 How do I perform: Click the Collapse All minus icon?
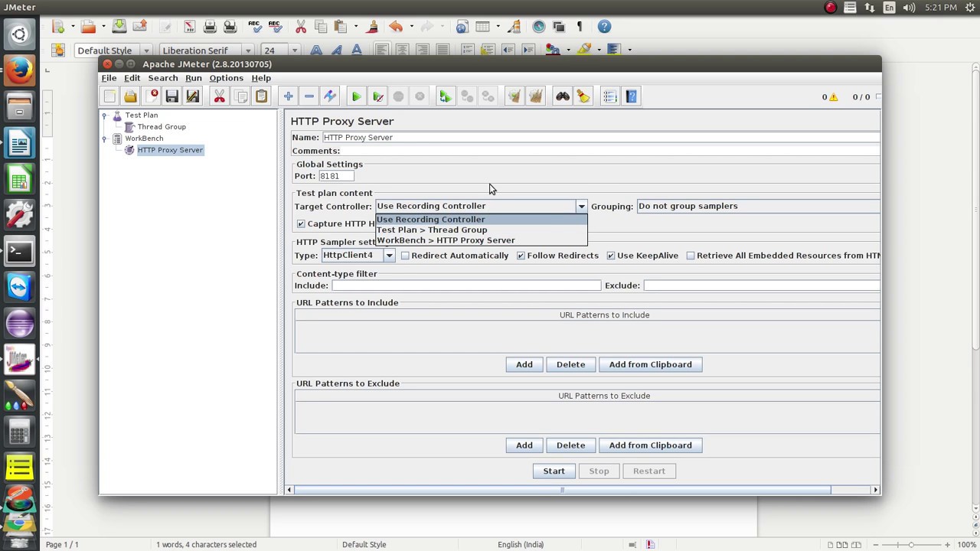click(309, 96)
